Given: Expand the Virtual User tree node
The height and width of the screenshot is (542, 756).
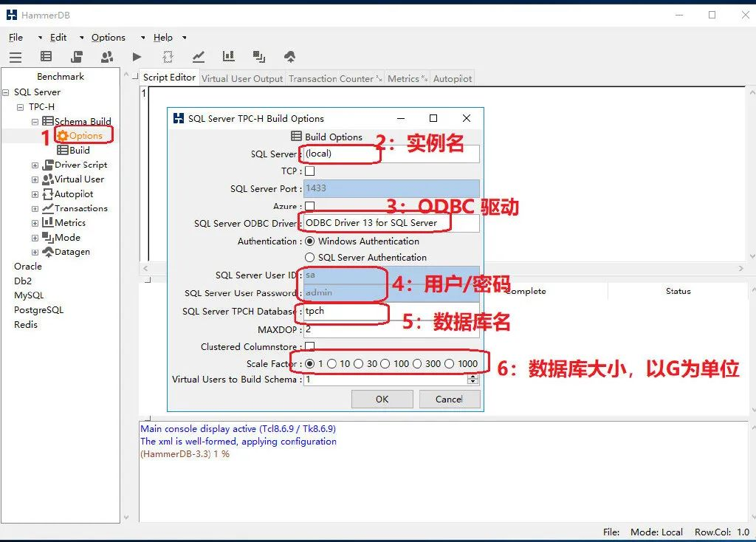Looking at the screenshot, I should pyautogui.click(x=35, y=180).
